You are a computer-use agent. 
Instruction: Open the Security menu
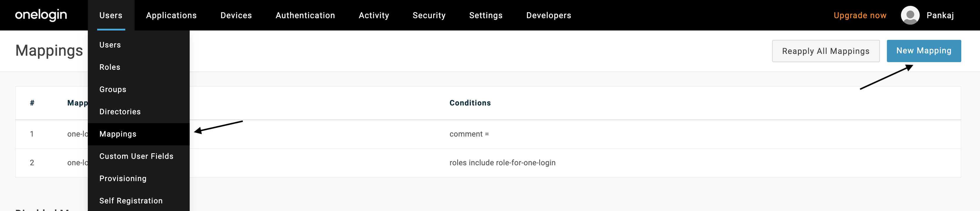pos(429,15)
